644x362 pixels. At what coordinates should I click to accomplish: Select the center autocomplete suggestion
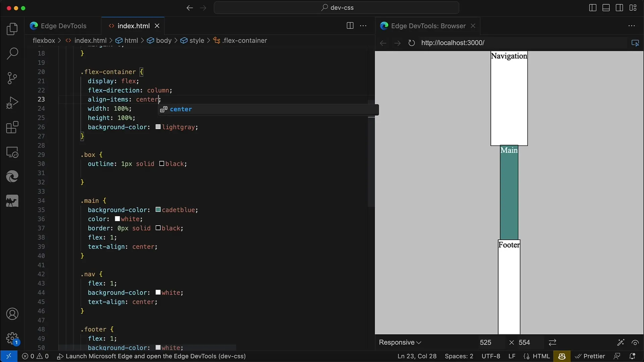point(268,109)
